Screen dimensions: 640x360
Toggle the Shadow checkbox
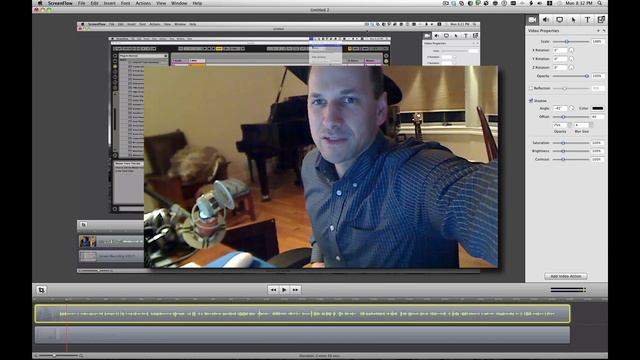coord(531,100)
